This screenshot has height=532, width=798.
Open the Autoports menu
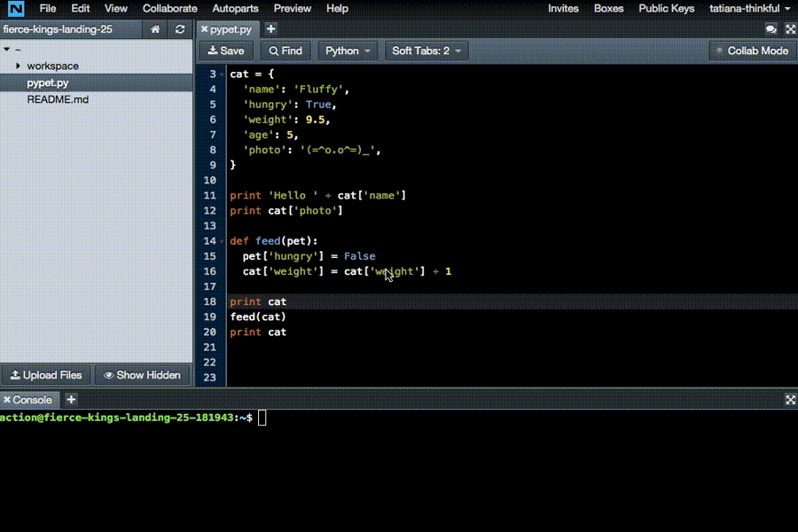coord(235,8)
